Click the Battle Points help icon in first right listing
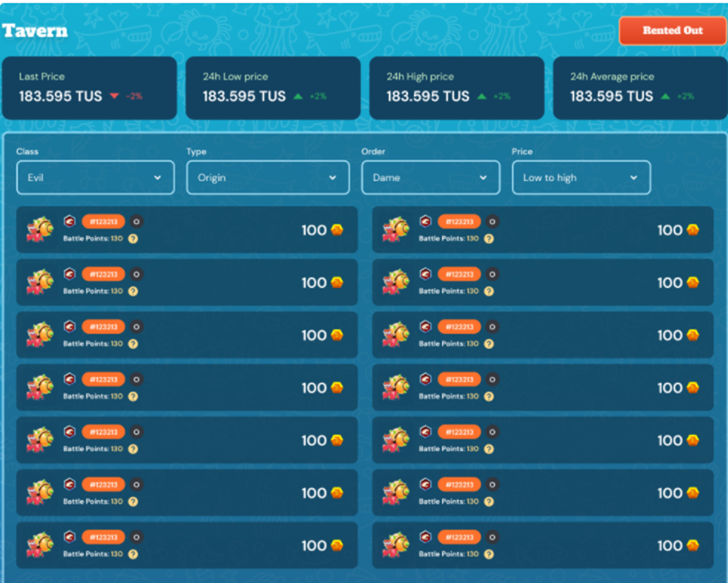The width and height of the screenshot is (728, 583). coord(489,238)
